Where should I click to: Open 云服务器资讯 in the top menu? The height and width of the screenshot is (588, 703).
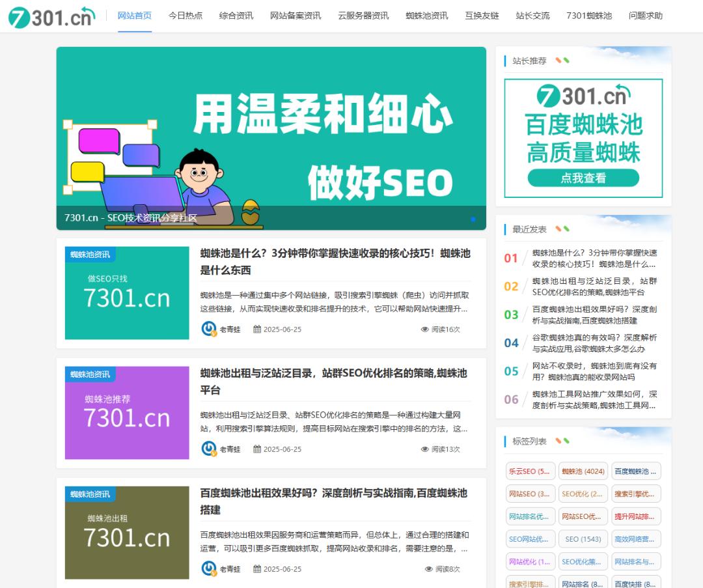[363, 16]
